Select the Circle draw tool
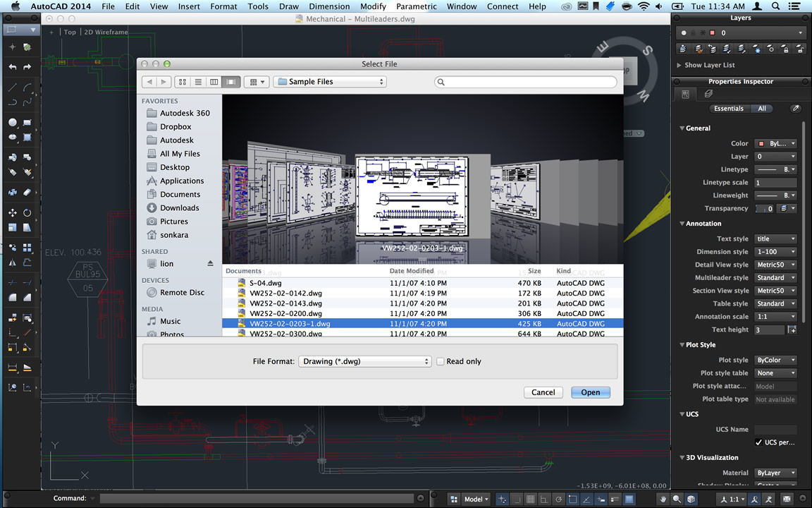 point(13,122)
